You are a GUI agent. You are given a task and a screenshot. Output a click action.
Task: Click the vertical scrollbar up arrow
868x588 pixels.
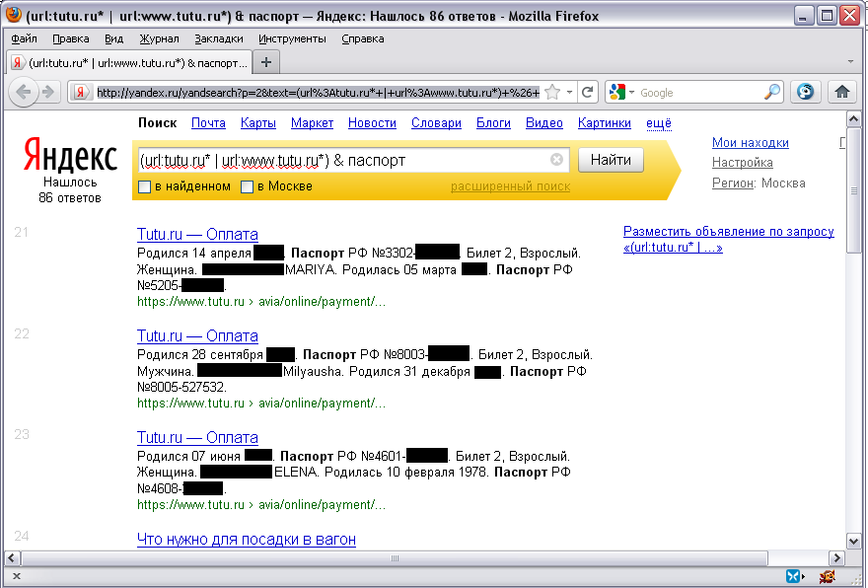[853, 119]
